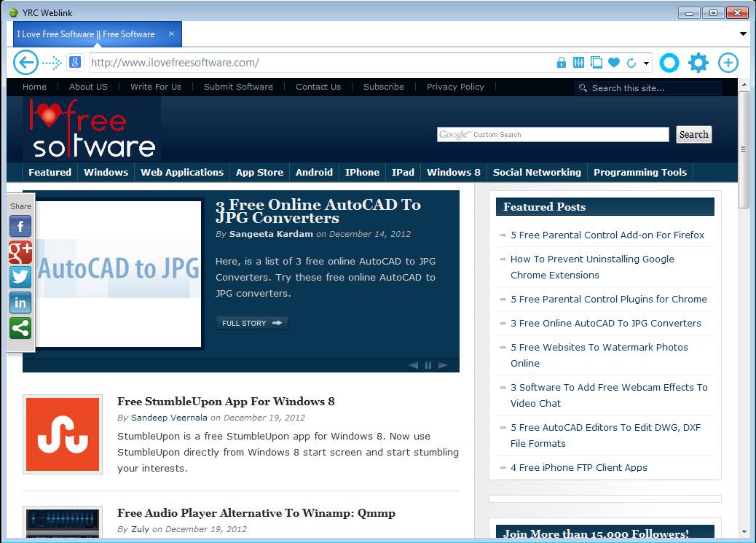Open the Write For Us page
The width and height of the screenshot is (756, 543).
pyautogui.click(x=156, y=87)
